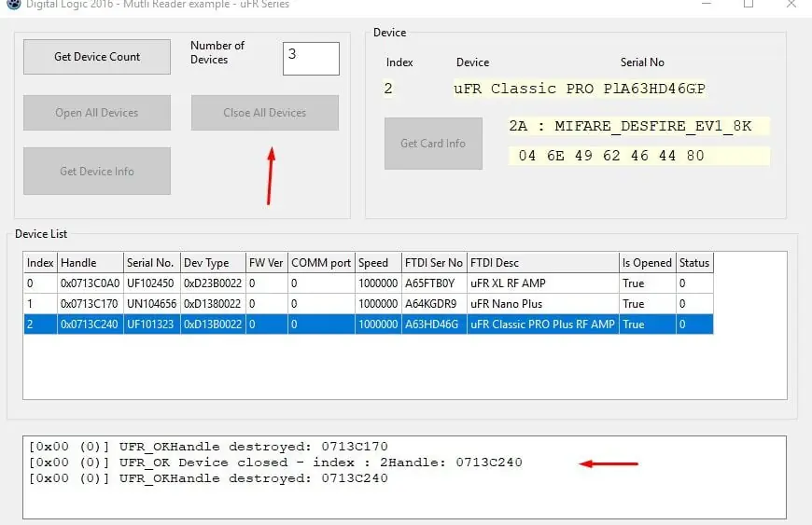Click log line Handle destroyed: 0713C170
This screenshot has width=812, height=525.
(208, 447)
